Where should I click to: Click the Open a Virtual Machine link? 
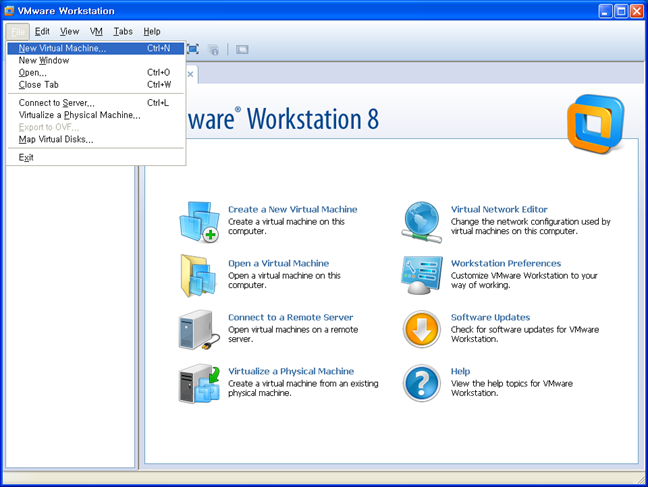pos(279,263)
